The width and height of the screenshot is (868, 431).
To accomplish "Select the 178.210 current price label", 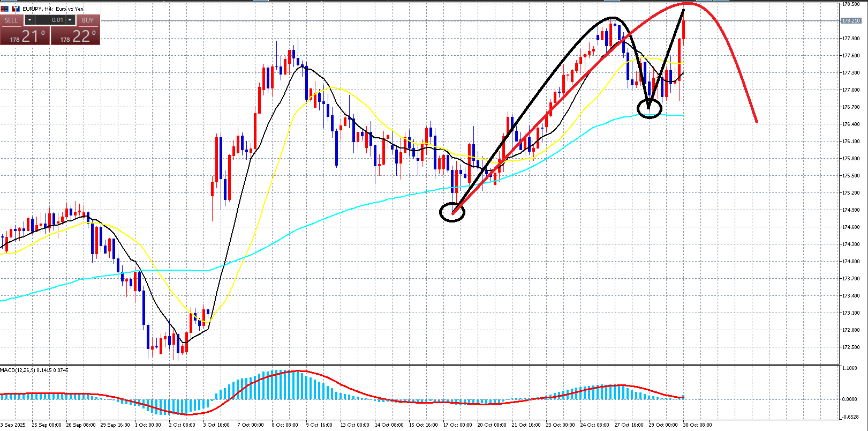I will pos(851,21).
